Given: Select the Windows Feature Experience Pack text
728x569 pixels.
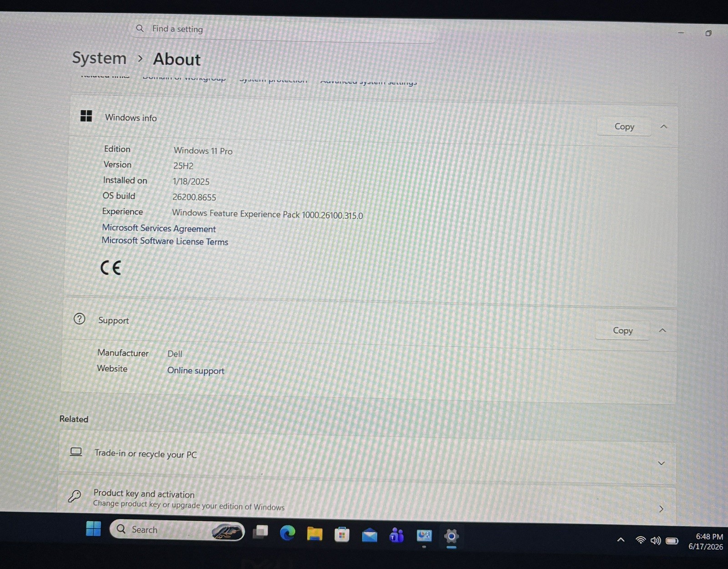Looking at the screenshot, I should point(268,214).
